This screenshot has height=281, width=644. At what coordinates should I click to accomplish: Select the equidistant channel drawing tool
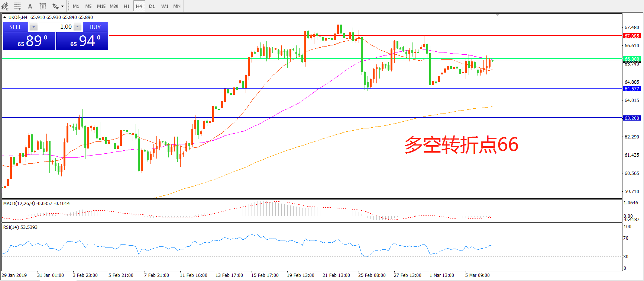click(x=5, y=6)
